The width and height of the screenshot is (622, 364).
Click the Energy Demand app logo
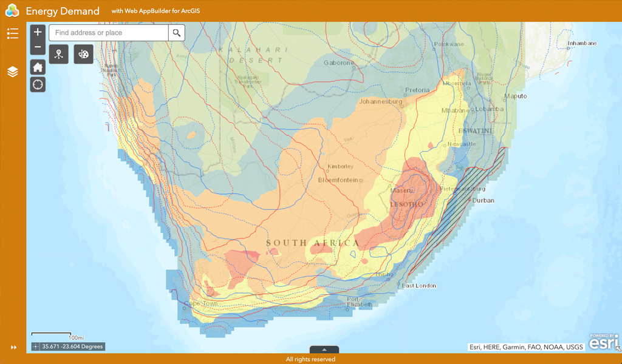click(12, 10)
